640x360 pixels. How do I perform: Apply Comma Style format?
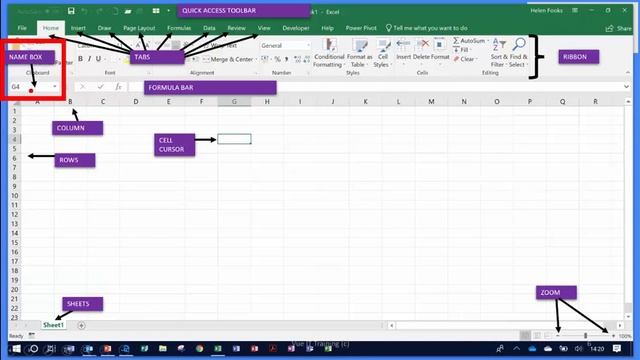287,59
